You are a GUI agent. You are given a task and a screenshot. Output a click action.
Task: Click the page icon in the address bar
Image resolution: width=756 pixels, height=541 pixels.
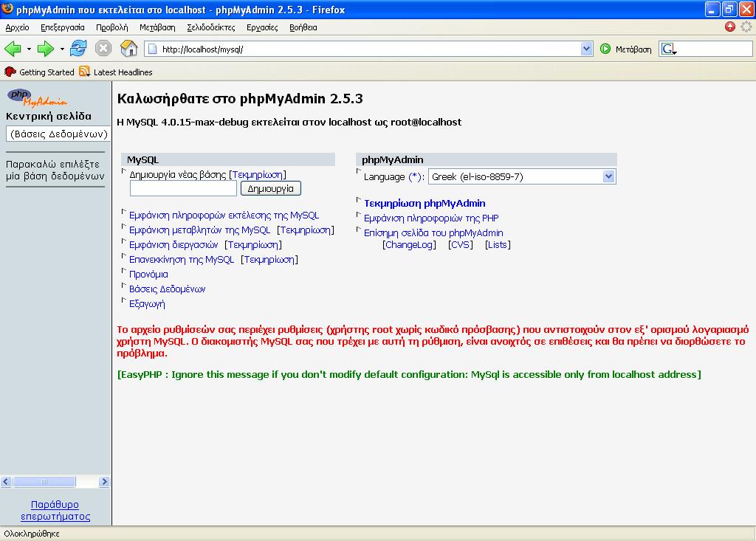(x=152, y=49)
